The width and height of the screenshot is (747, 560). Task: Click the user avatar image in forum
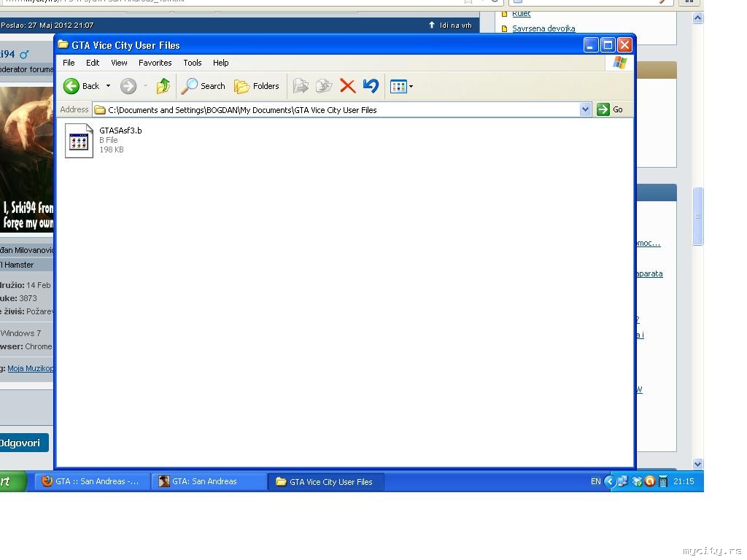(27, 159)
